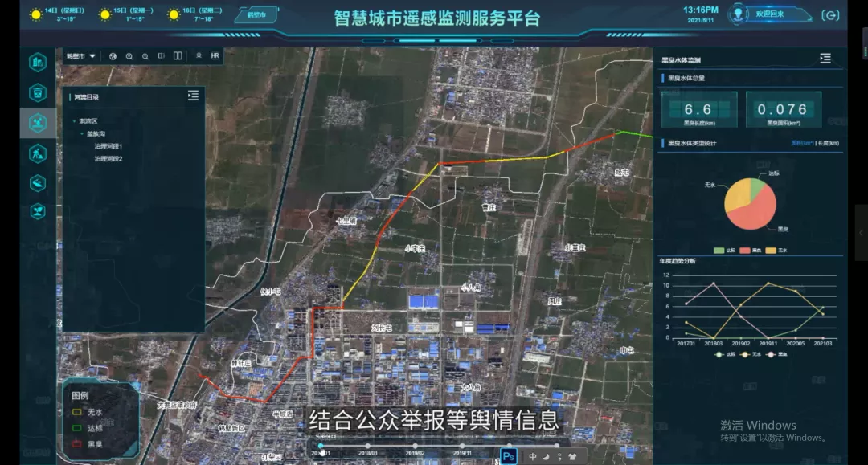
Task: Click the globe basemap icon on the map toolbar
Action: 113,57
